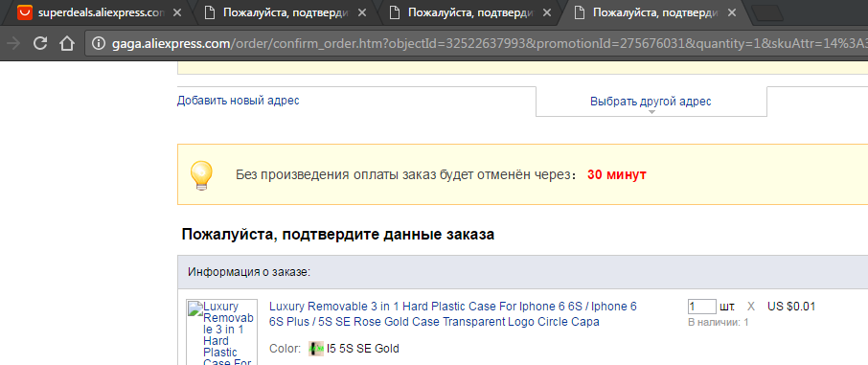868x365 pixels.
Task: Click 'Пожалуйста, подтвердите данные заказа' heading
Action: pyautogui.click(x=337, y=235)
